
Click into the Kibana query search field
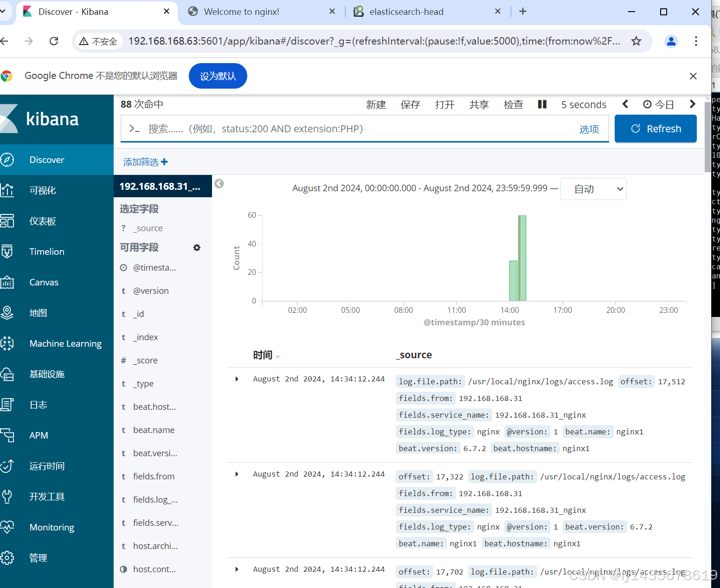[x=348, y=129]
